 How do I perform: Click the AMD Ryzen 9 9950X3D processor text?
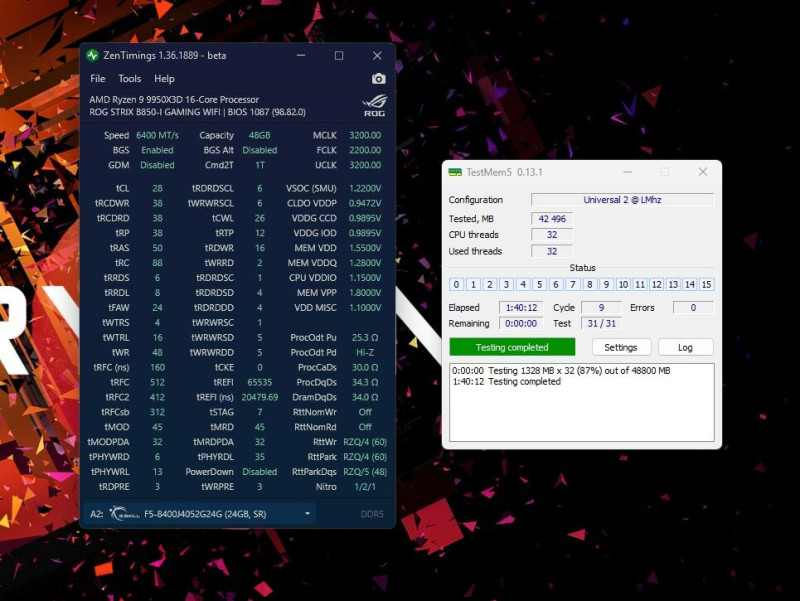coord(174,99)
